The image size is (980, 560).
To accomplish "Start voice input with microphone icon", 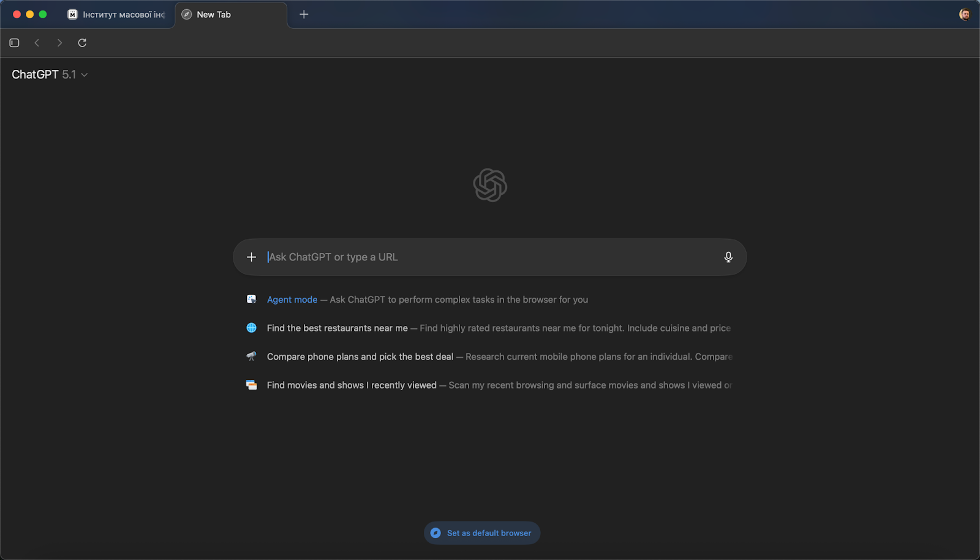I will pos(728,257).
